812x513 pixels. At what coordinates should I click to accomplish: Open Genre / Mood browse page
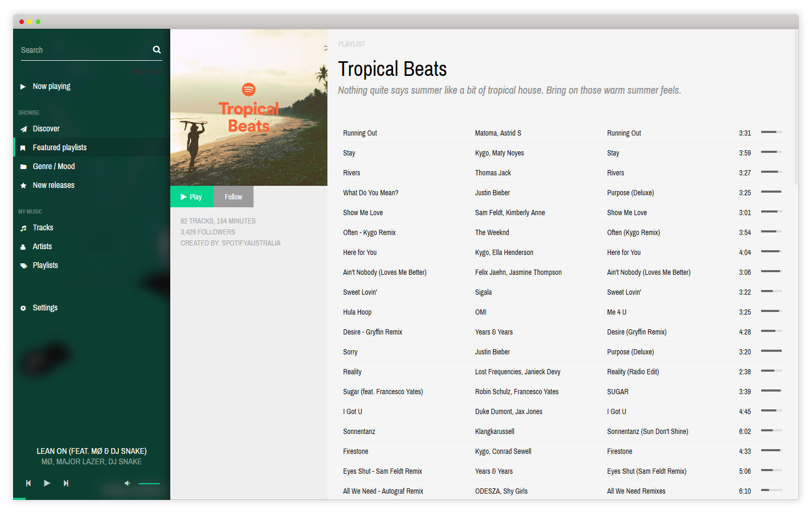tap(53, 166)
